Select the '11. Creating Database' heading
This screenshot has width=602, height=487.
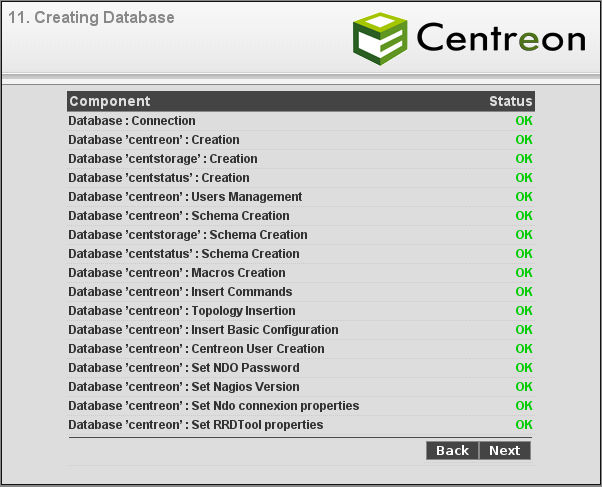click(x=91, y=18)
